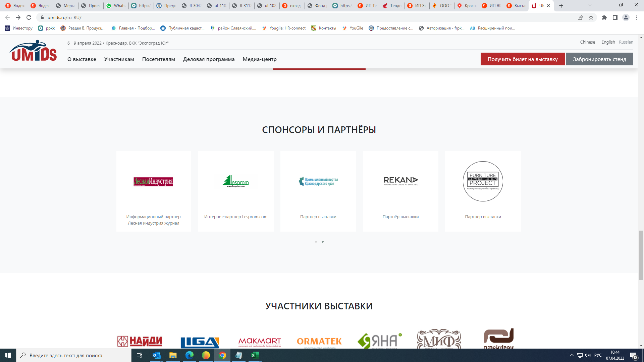This screenshot has height=362, width=644.
Task: Go forward using the browser forward arrow
Action: (18, 17)
